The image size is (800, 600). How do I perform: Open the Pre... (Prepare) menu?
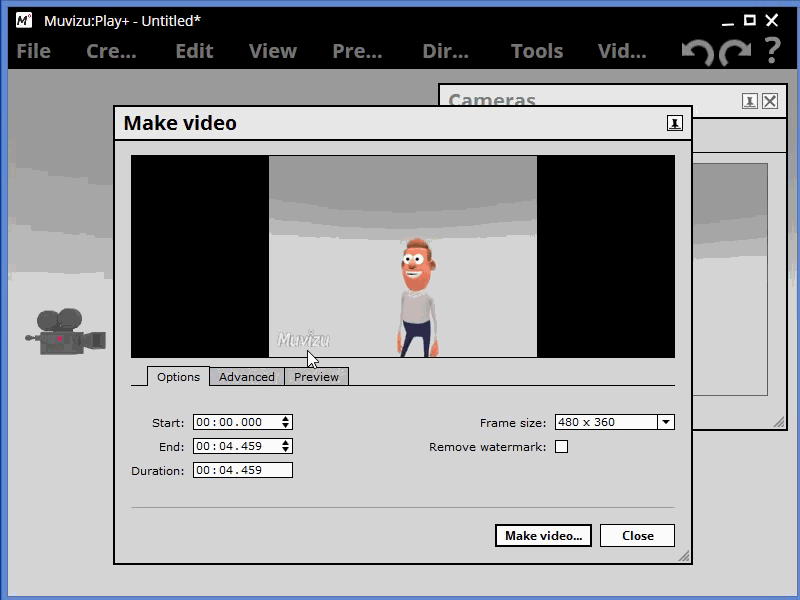357,51
